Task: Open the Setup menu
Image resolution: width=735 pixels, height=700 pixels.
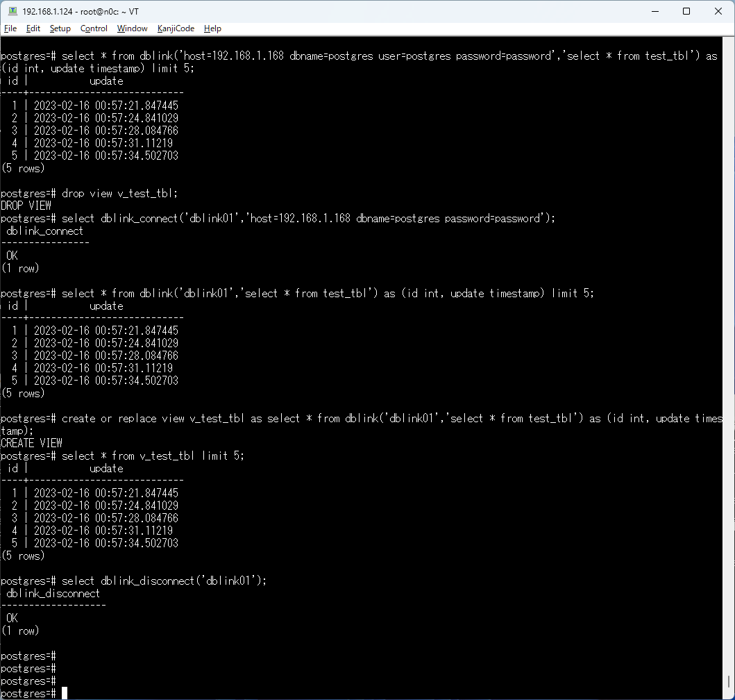Action: coord(60,28)
